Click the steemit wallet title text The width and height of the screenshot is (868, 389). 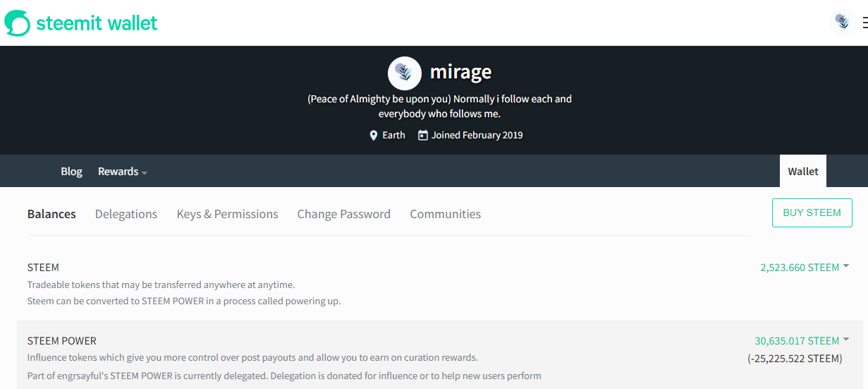coord(97,23)
